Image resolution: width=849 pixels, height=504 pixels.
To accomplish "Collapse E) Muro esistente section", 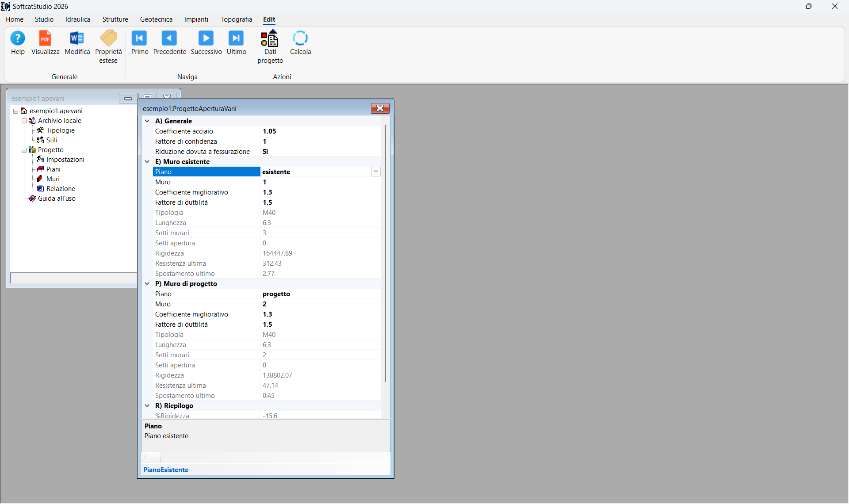I will pos(147,161).
